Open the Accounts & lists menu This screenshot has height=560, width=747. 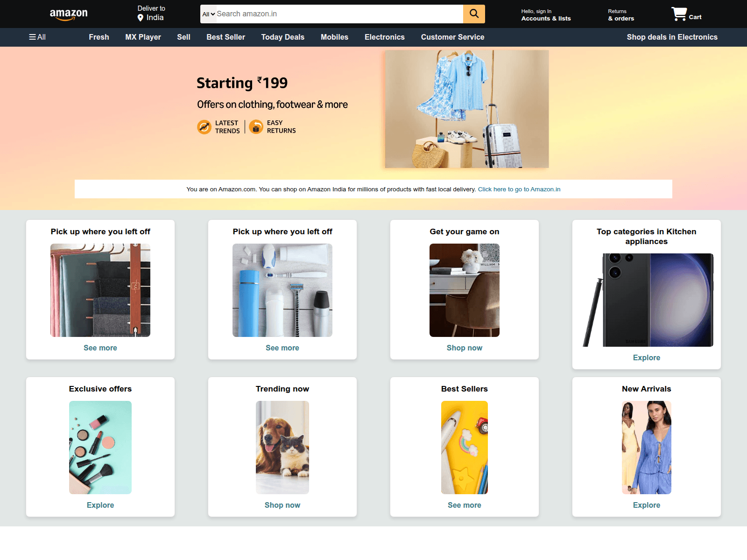pyautogui.click(x=546, y=15)
